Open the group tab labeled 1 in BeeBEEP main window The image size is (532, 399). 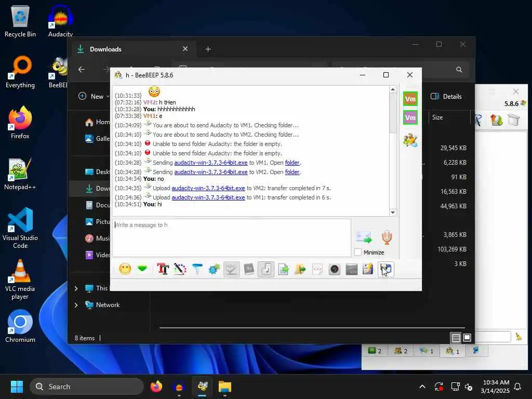(453, 351)
